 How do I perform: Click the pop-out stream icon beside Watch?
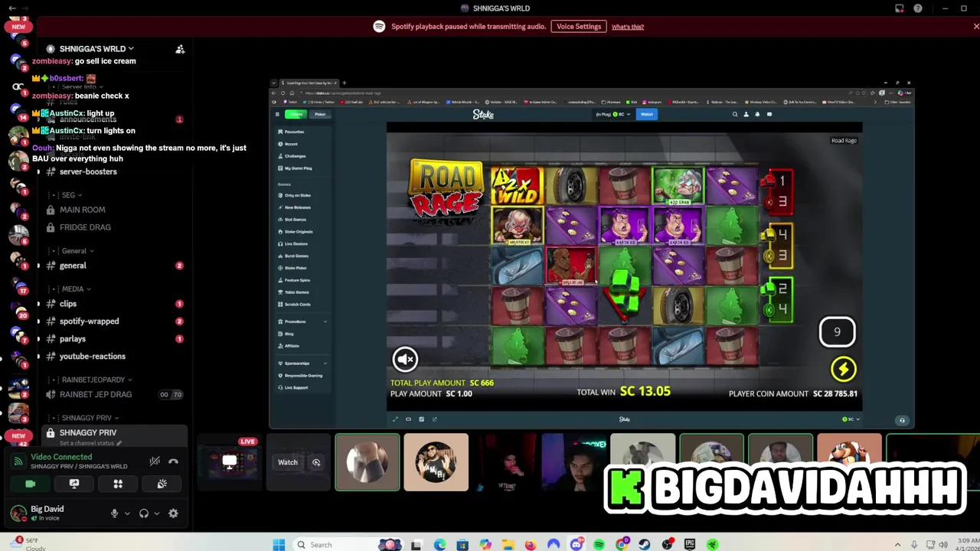[316, 462]
